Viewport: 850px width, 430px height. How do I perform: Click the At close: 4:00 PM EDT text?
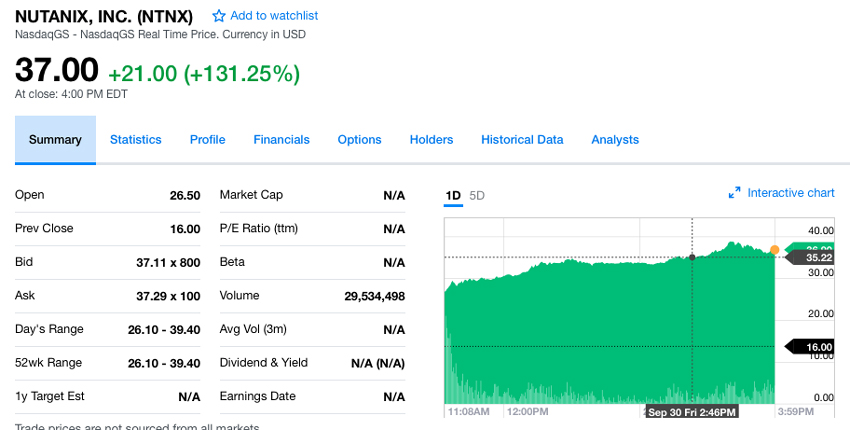[x=71, y=94]
